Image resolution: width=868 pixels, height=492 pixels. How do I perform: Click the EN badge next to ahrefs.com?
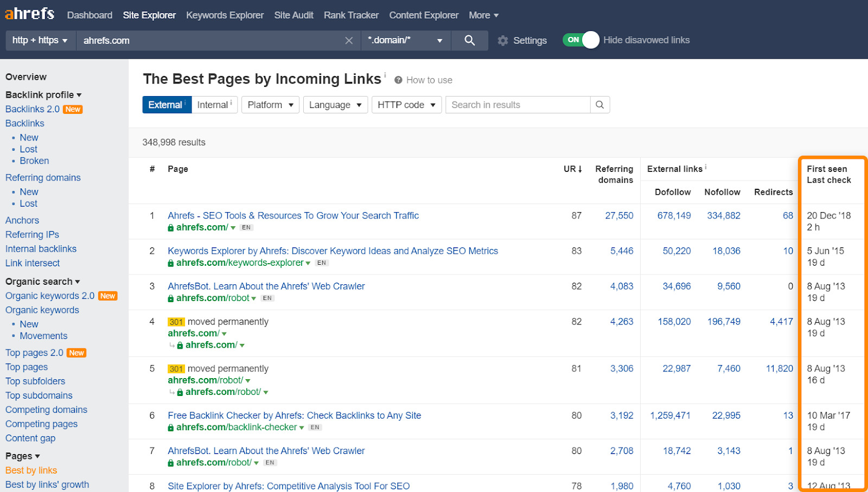click(246, 227)
